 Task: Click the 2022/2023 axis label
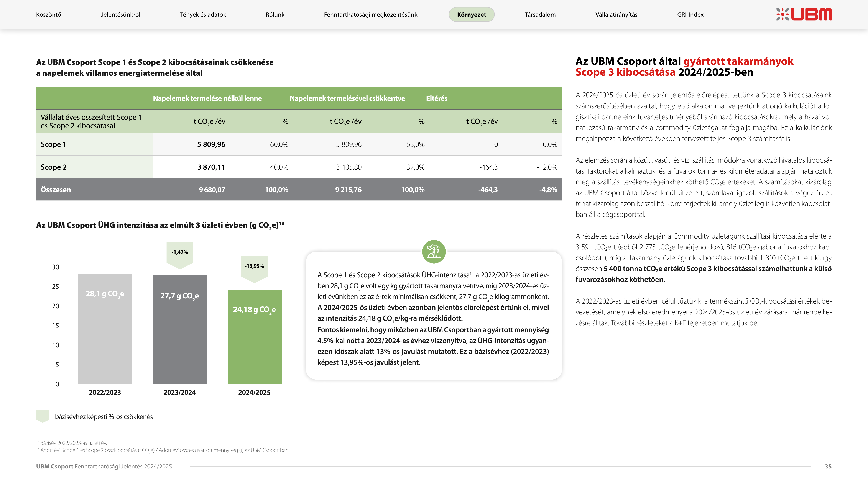105,392
